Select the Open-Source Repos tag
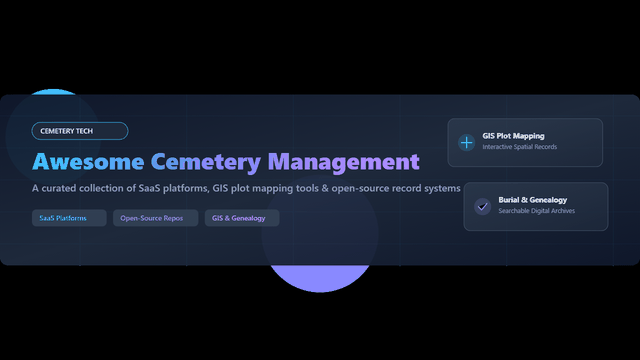The image size is (640, 360). tap(156, 218)
